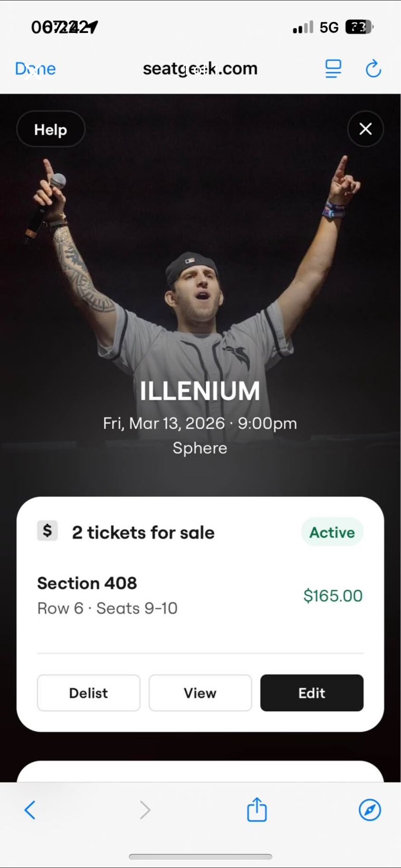This screenshot has height=868, width=401.
Task: Tap Done to exit the browser view
Action: coord(35,69)
